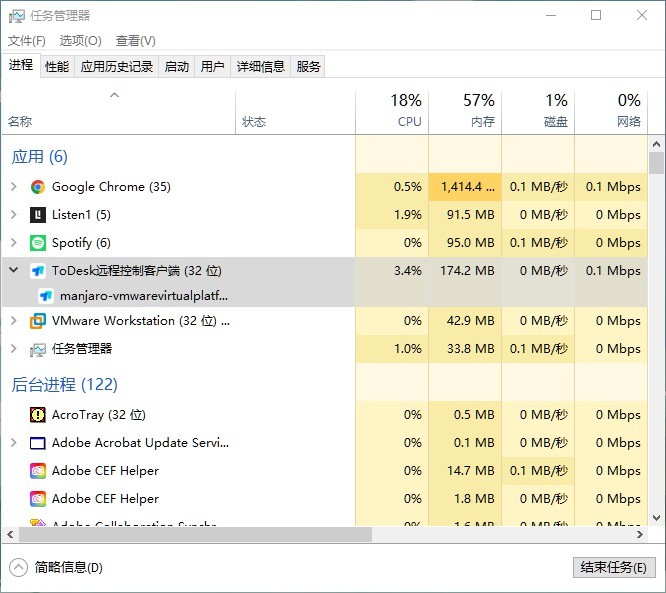
Task: Click the first Adobe CEF Helper icon
Action: coord(38,471)
